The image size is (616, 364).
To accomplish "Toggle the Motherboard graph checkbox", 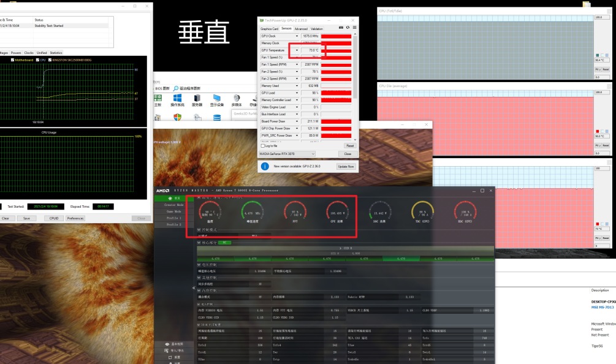I will pos(13,60).
